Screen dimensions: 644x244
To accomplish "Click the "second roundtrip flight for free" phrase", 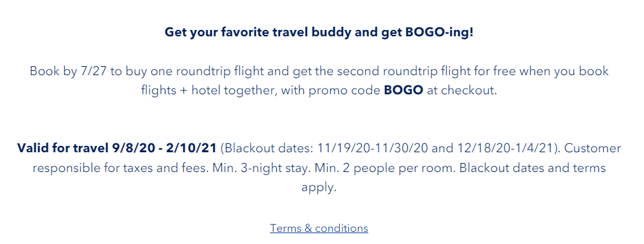I will point(423,71).
